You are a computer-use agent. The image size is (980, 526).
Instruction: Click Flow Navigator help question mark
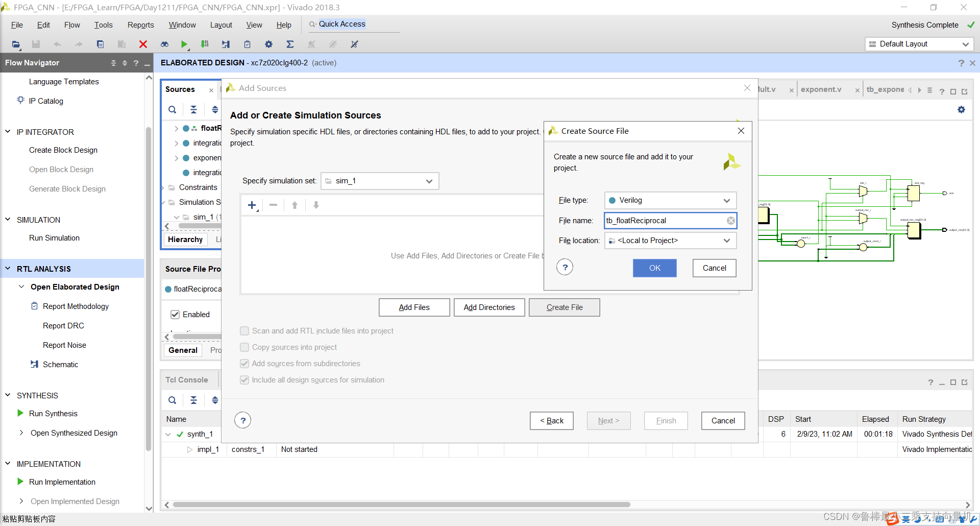(136, 63)
